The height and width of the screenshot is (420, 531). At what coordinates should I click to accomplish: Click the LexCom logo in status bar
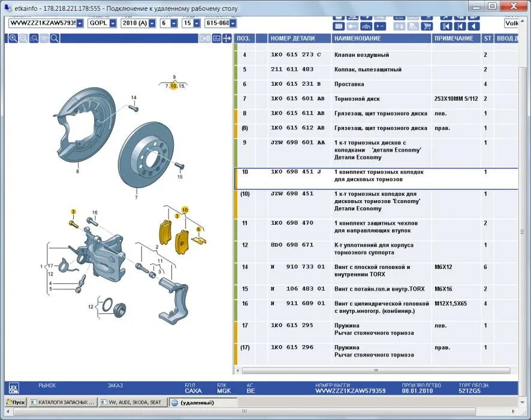(14, 388)
